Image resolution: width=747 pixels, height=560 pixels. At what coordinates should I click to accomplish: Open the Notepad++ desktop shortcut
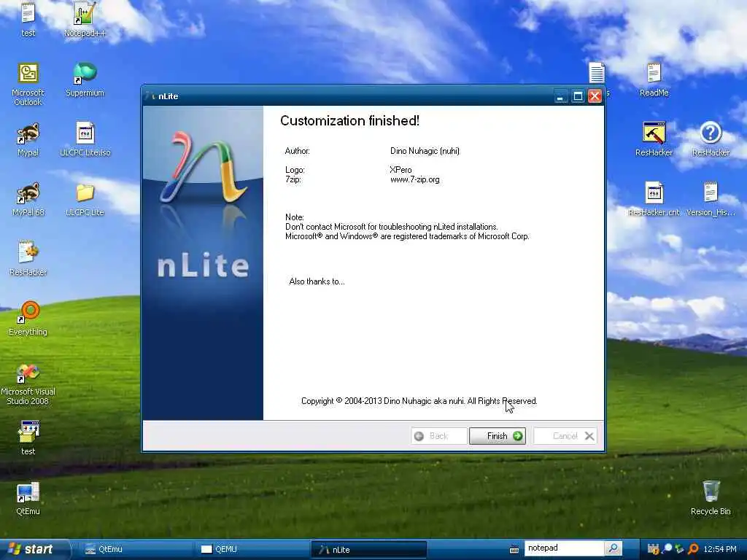[x=85, y=19]
